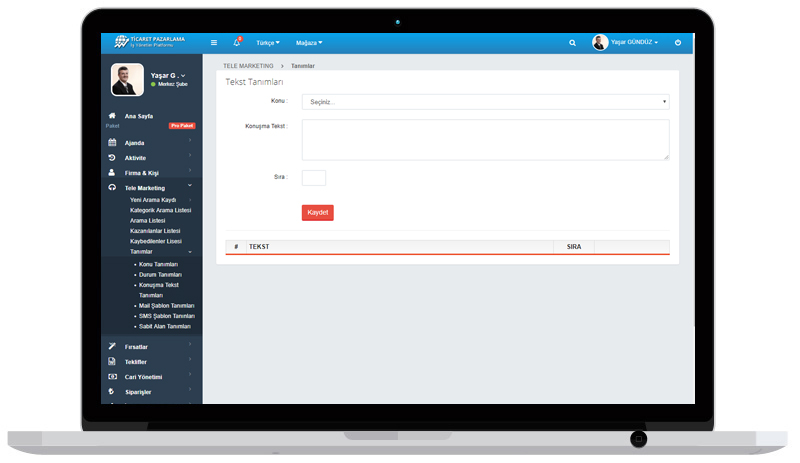Image resolution: width=800 pixels, height=463 pixels.
Task: Click the top bar user avatar
Action: pos(600,42)
